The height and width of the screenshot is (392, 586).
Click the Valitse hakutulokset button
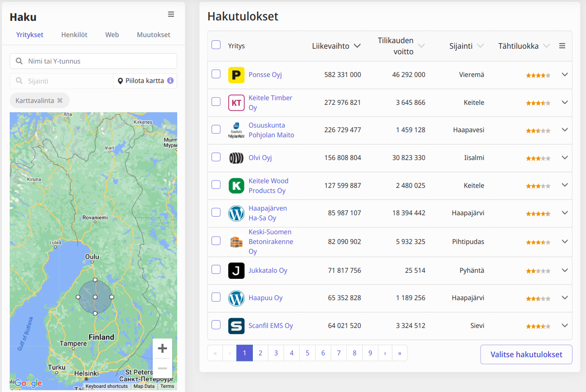click(526, 354)
